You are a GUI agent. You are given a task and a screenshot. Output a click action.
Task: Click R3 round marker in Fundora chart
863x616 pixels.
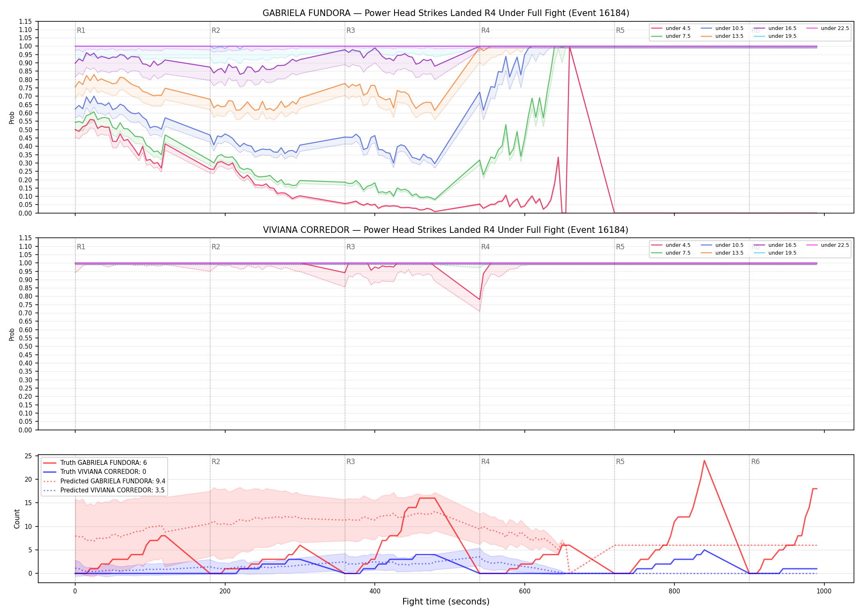tap(351, 30)
